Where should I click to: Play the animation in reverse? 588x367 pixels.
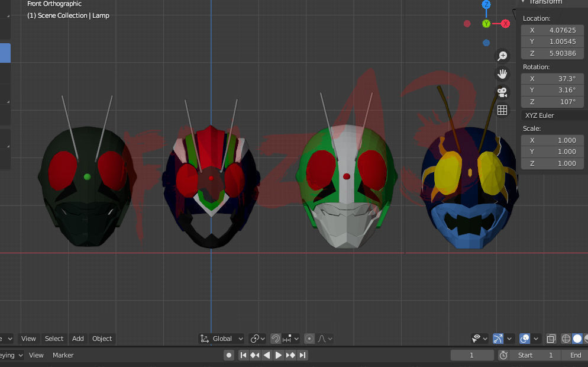click(267, 355)
